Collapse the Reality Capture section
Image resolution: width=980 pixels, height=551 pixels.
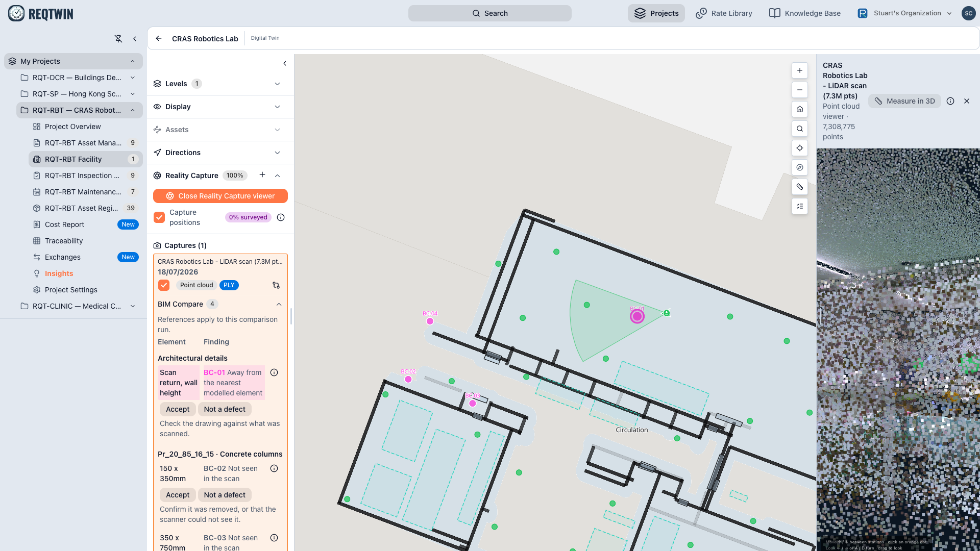[278, 176]
